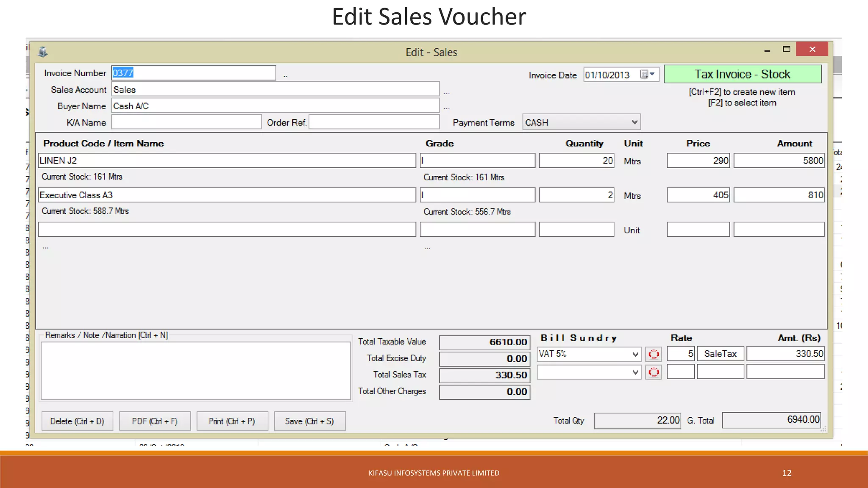Viewport: 868px width, 488px height.
Task: Click the SaleTax type field
Action: [x=721, y=354]
